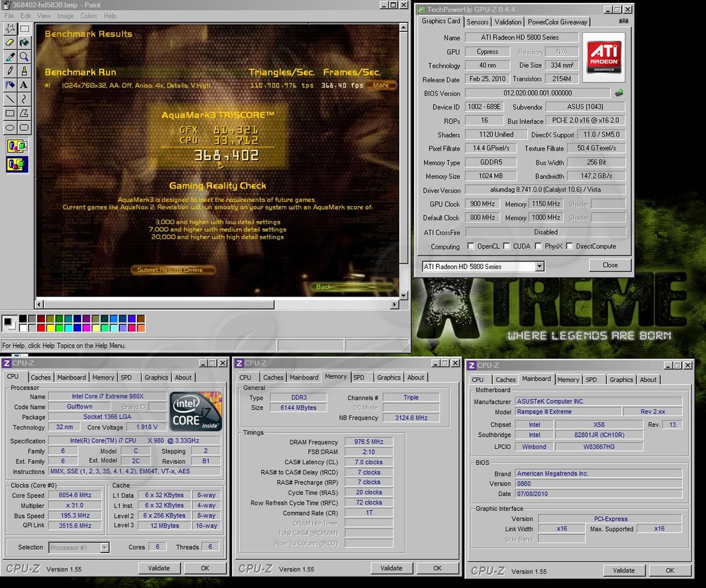
Task: Select the Airbrush spray tool
Action: click(x=10, y=85)
